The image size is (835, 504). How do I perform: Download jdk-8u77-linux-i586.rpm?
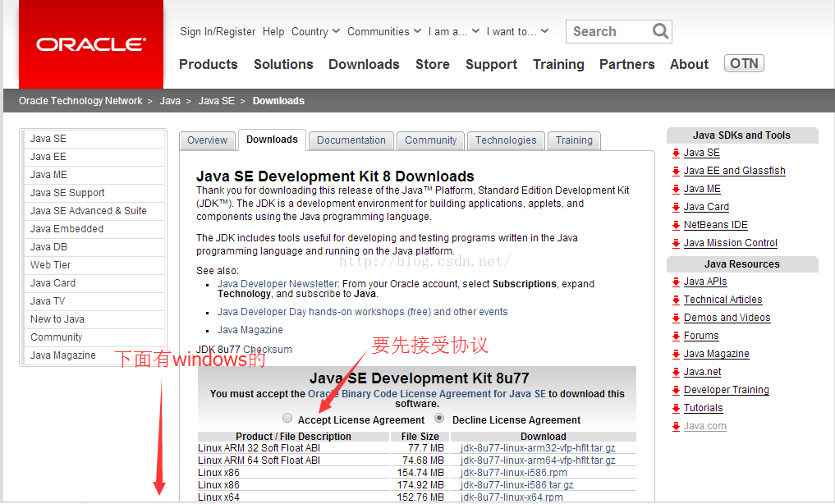[x=514, y=473]
